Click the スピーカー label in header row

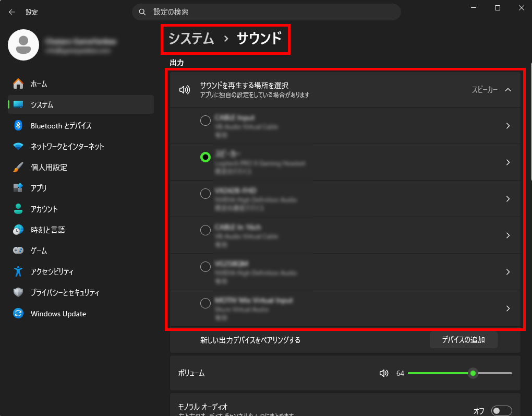pyautogui.click(x=485, y=90)
